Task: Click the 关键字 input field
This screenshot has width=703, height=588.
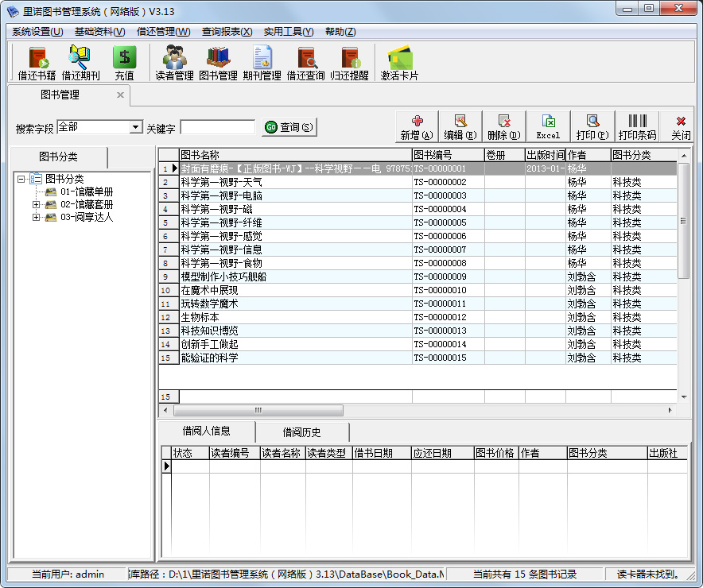Action: 218,127
